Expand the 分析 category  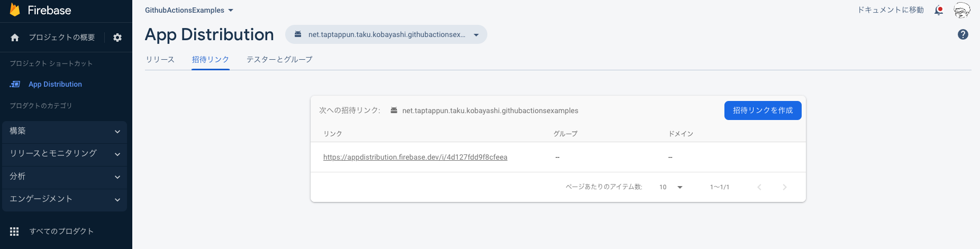point(65,177)
